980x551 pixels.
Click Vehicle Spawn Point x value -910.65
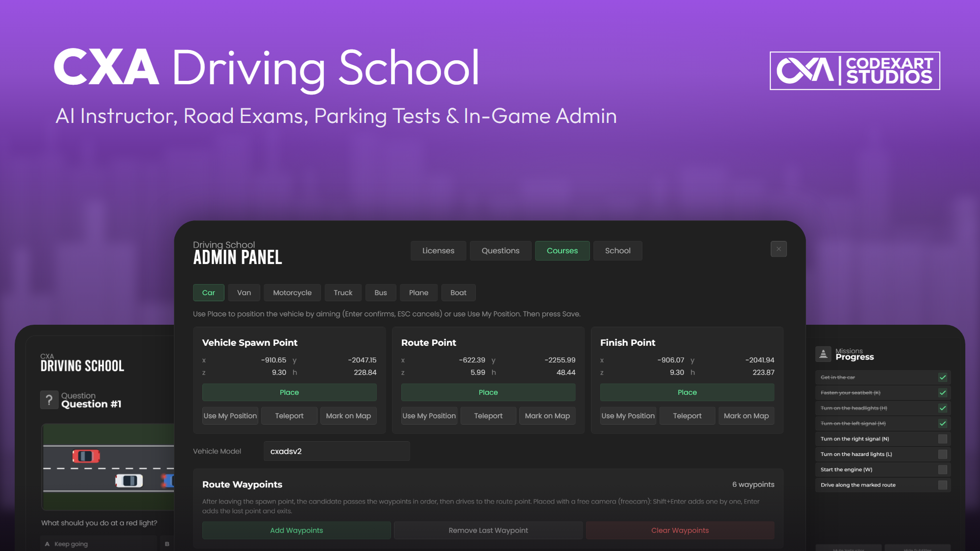click(x=273, y=360)
